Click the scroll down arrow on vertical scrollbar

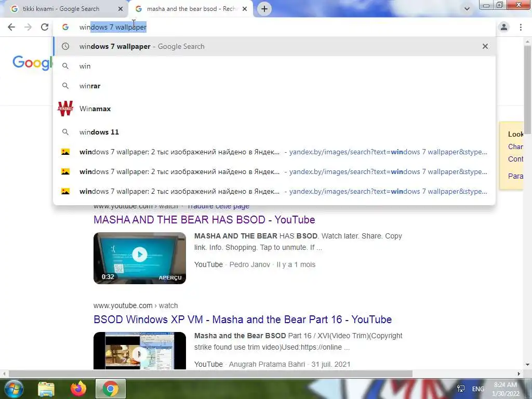(527, 365)
